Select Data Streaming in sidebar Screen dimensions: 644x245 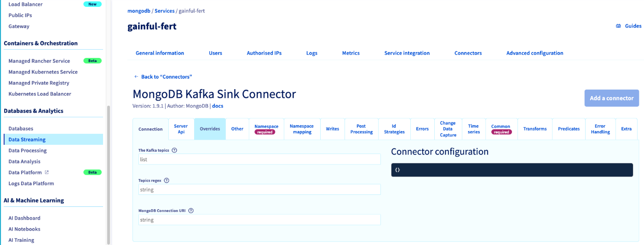pyautogui.click(x=27, y=139)
